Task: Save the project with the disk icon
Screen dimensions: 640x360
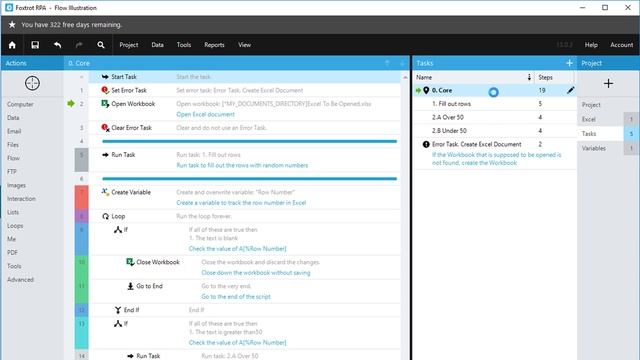Action: click(x=35, y=45)
